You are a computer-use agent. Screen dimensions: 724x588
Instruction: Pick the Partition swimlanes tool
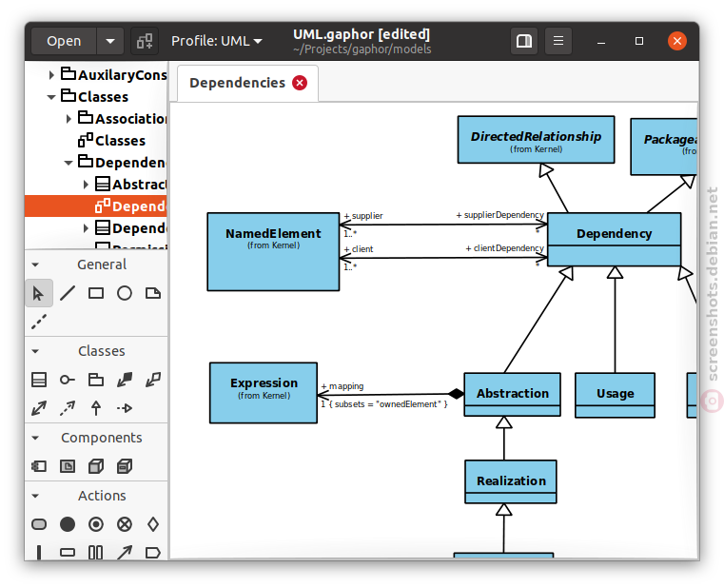pos(95,552)
